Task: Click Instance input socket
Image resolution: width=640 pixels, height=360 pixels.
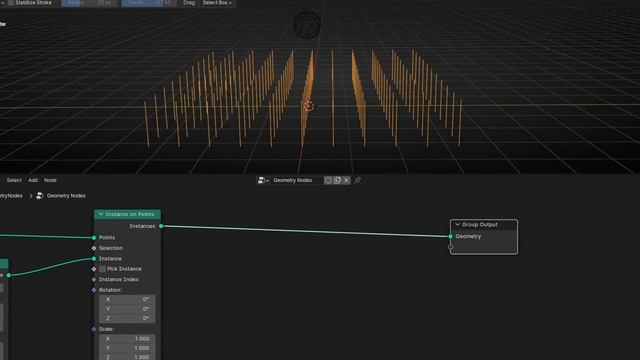Action: coord(94,258)
